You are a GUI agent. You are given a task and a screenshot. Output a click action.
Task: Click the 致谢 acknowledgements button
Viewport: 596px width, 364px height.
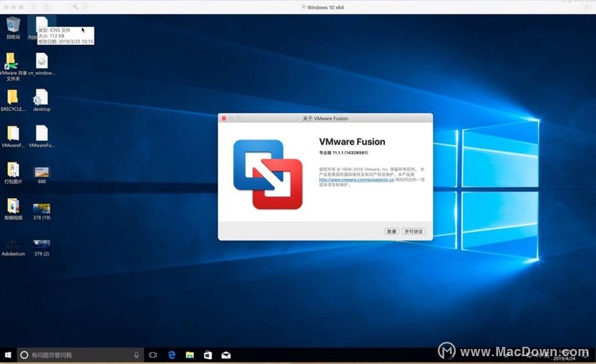tap(391, 231)
